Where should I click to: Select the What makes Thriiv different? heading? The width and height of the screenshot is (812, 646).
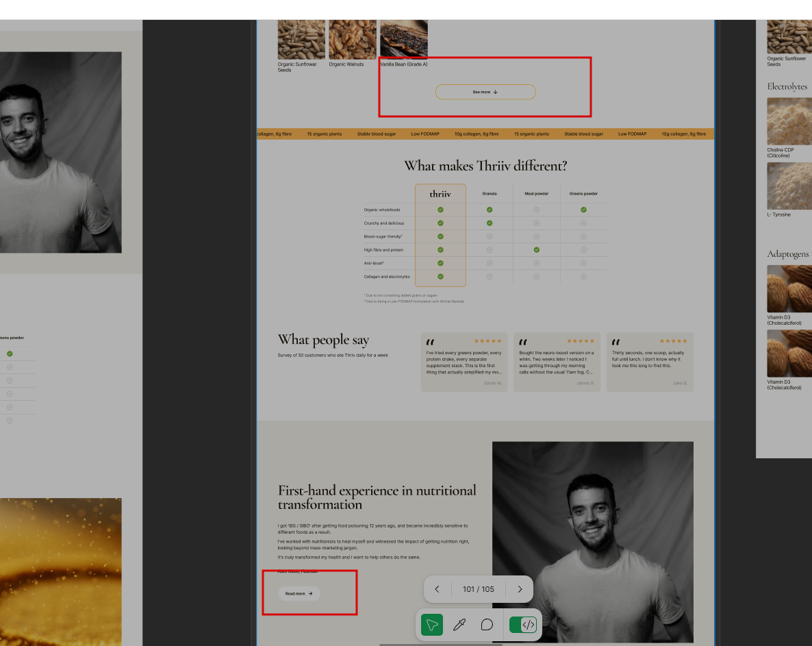[x=485, y=166]
